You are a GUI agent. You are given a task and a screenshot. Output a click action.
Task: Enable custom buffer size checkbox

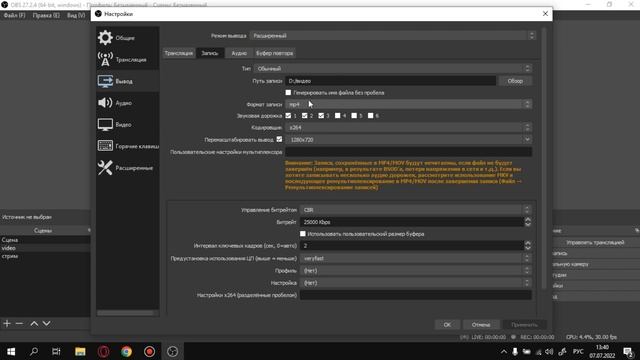click(302, 234)
